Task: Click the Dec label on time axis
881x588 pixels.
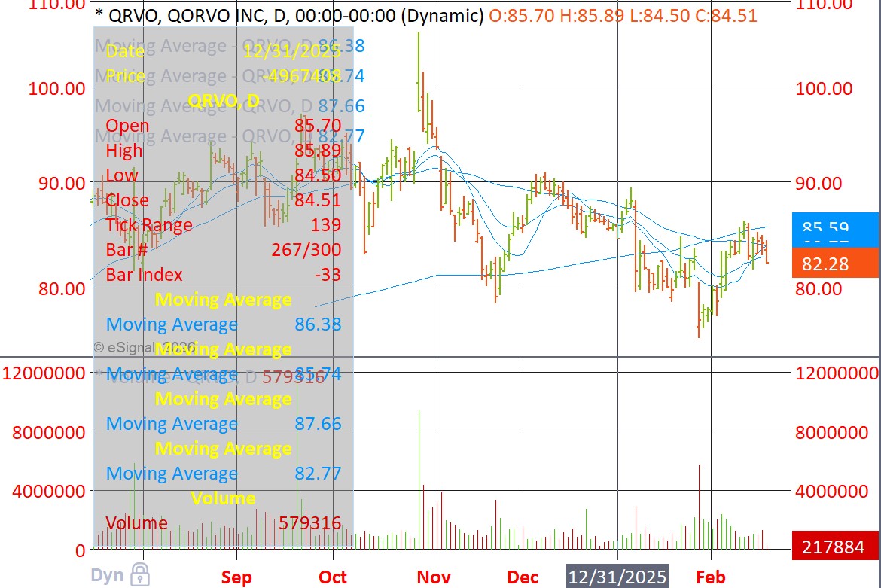Action: point(523,577)
